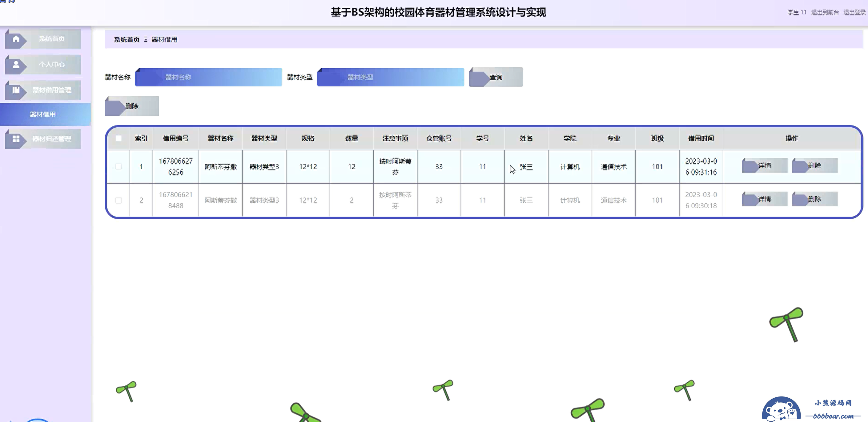Screen dimensions: 868x422
Task: Open 详情 for borrow record 1678066276256
Action: (x=765, y=165)
